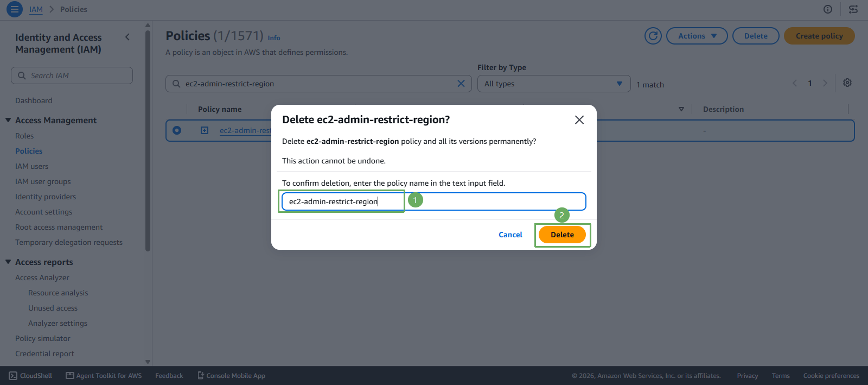Image resolution: width=868 pixels, height=385 pixels.
Task: Click the Create policy button
Action: pyautogui.click(x=819, y=36)
